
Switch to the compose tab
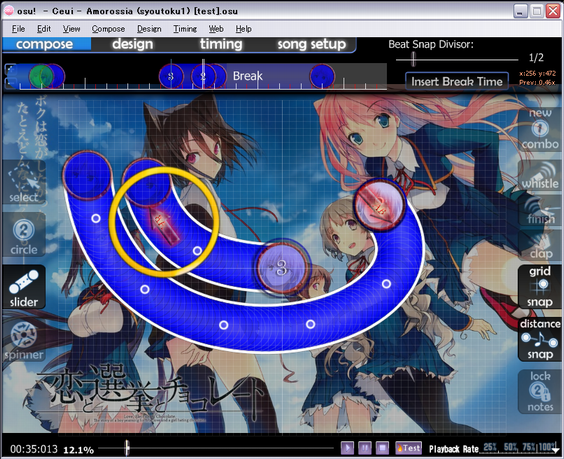click(x=45, y=44)
